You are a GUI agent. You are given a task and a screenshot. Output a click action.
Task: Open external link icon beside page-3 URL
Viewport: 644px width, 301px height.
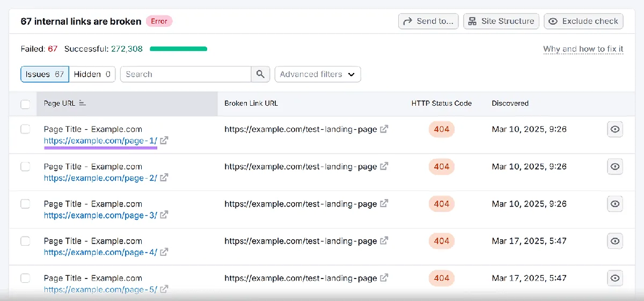click(164, 215)
